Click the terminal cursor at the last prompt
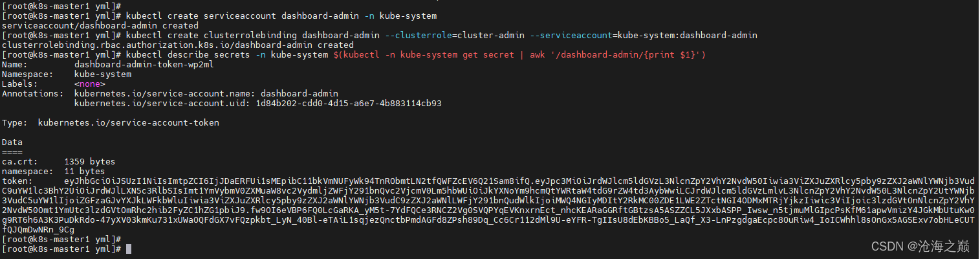The image size is (980, 259). (129, 249)
